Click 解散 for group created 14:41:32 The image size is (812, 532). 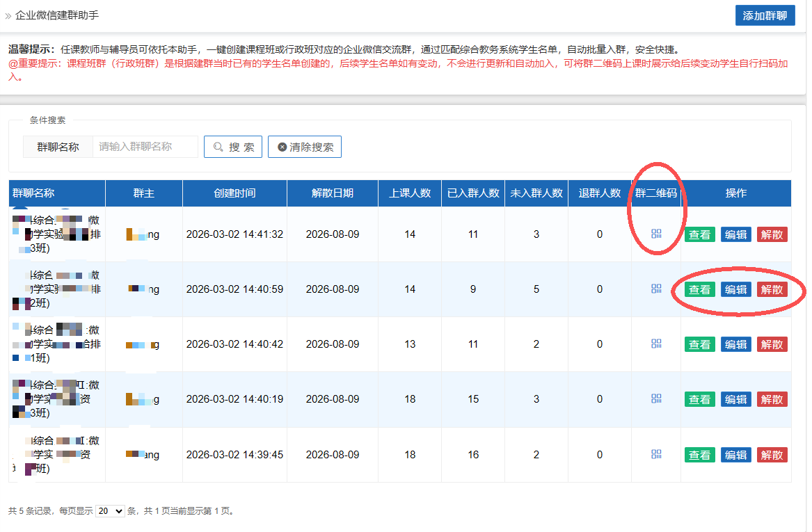click(x=772, y=234)
